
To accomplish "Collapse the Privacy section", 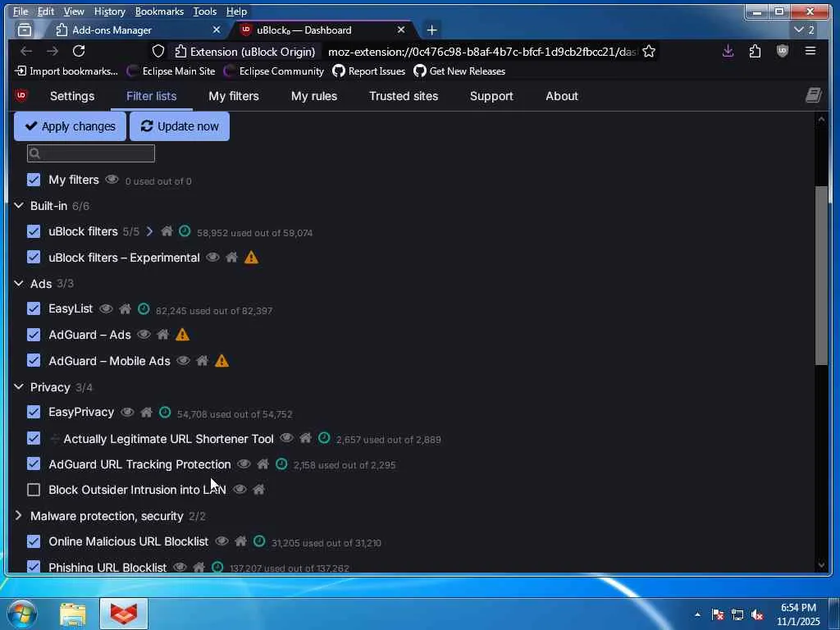I will point(19,387).
